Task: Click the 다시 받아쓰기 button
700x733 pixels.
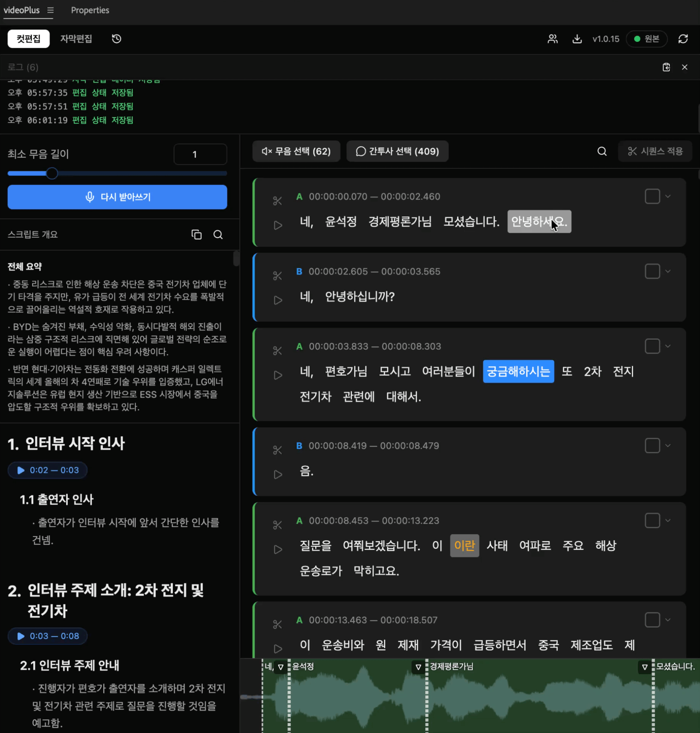Action: 117,197
